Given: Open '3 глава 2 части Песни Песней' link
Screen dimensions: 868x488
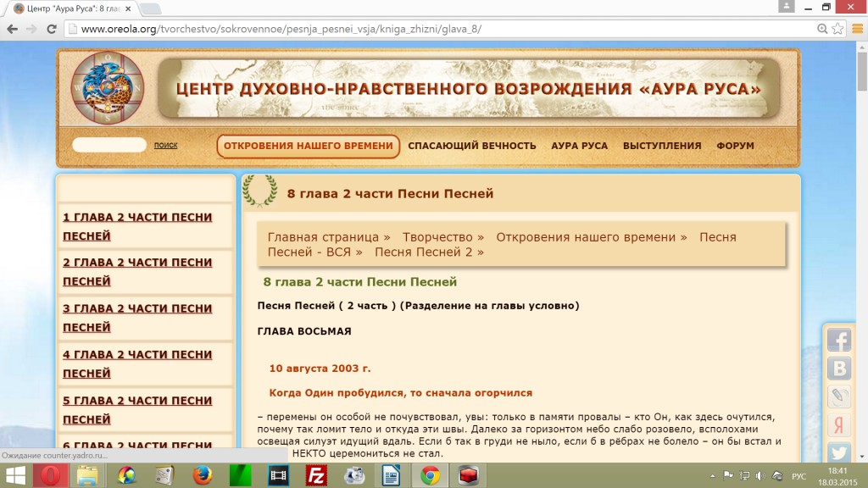Looking at the screenshot, I should click(x=137, y=318).
